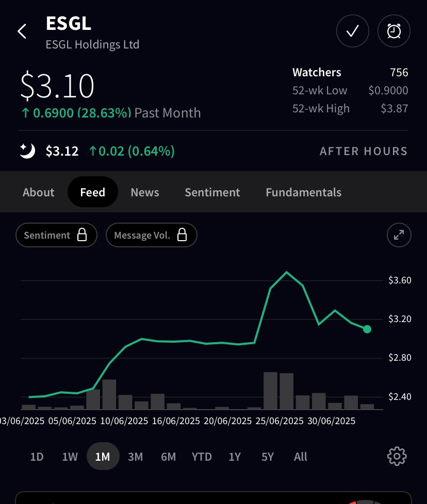Select the 6M chart range

[169, 457]
